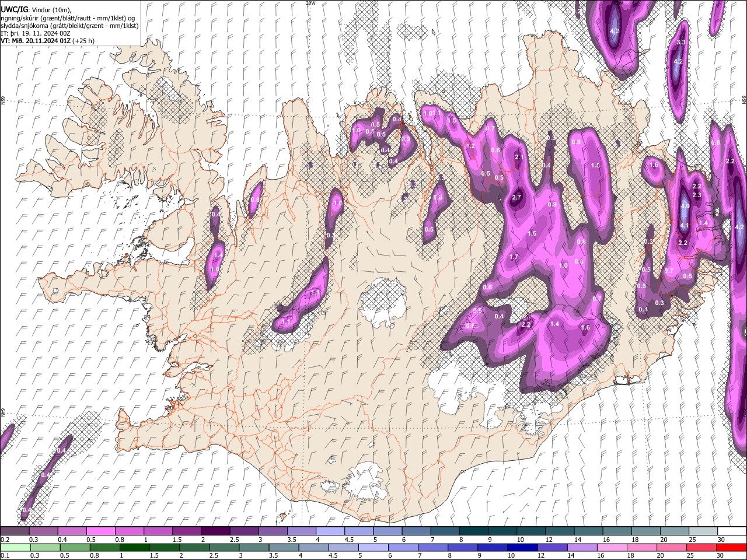Pick the medium blue rain swatch between 8 and 9
This screenshot has height=560, width=747.
coord(463,547)
